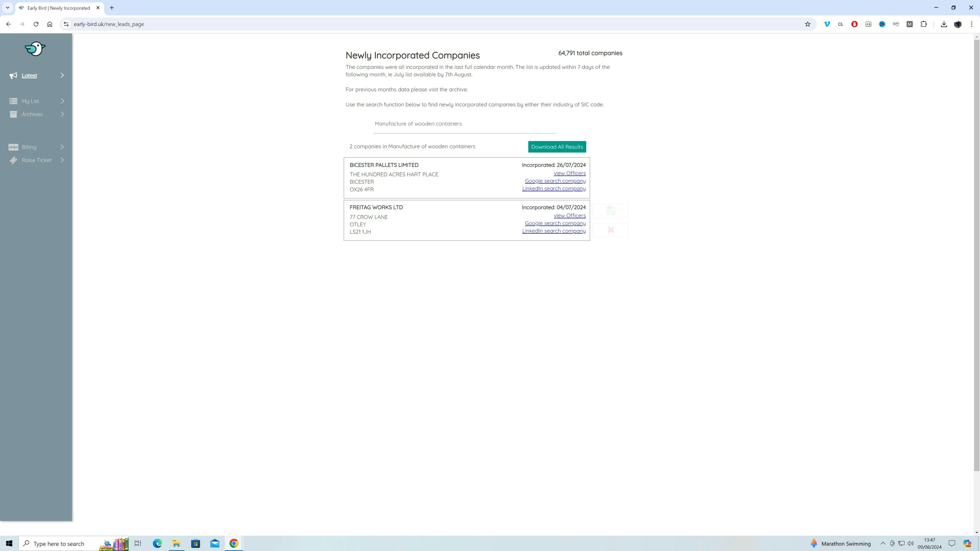Open the clock and date in taskbar

pos(929,543)
